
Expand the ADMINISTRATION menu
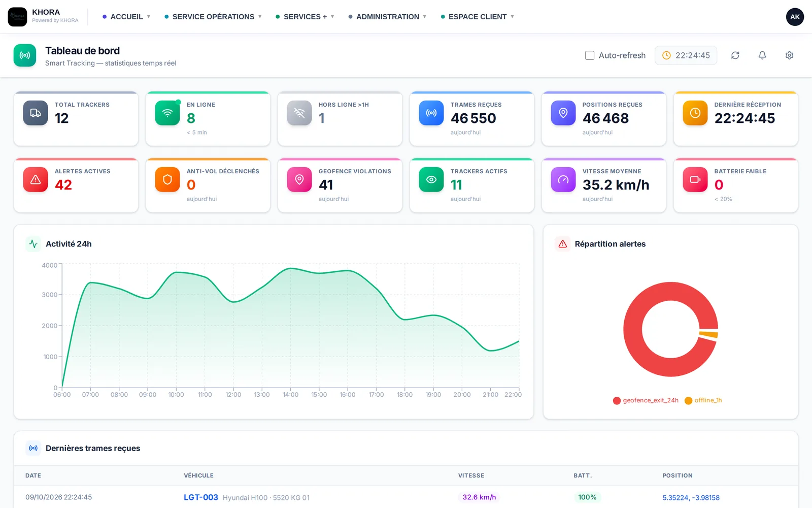click(387, 17)
